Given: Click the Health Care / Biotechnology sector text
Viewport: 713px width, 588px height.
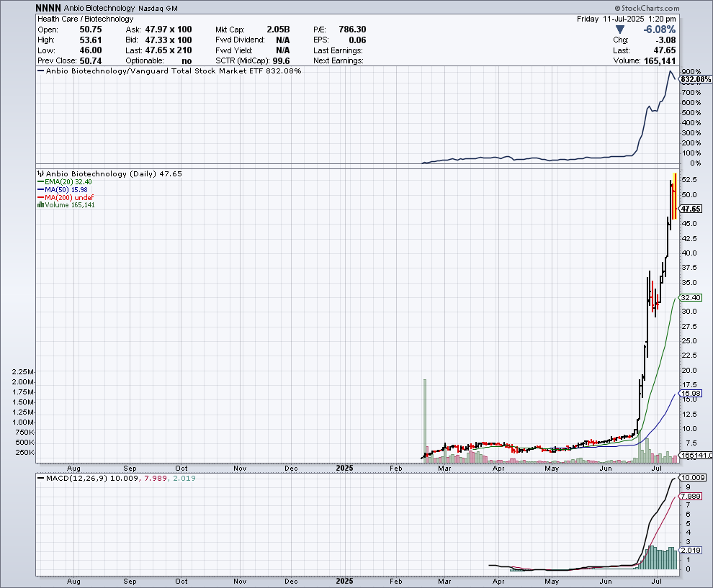Looking at the screenshot, I should coord(85,19).
